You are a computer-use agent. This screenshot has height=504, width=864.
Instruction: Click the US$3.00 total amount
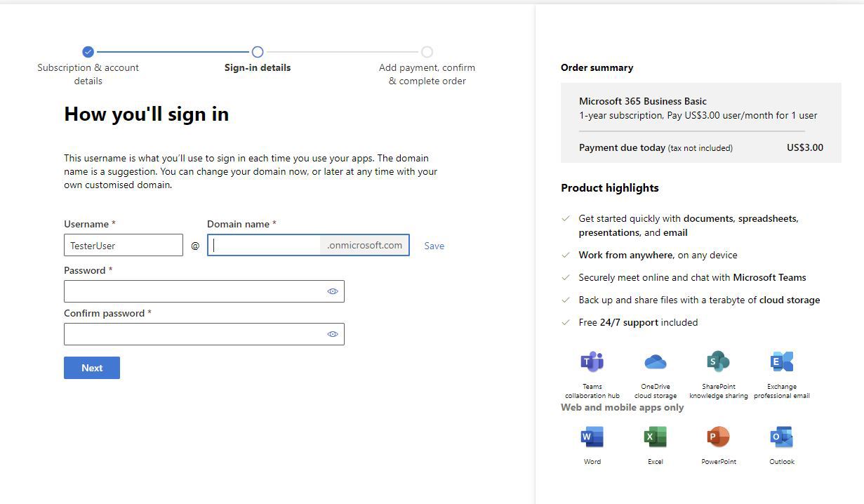pyautogui.click(x=805, y=147)
